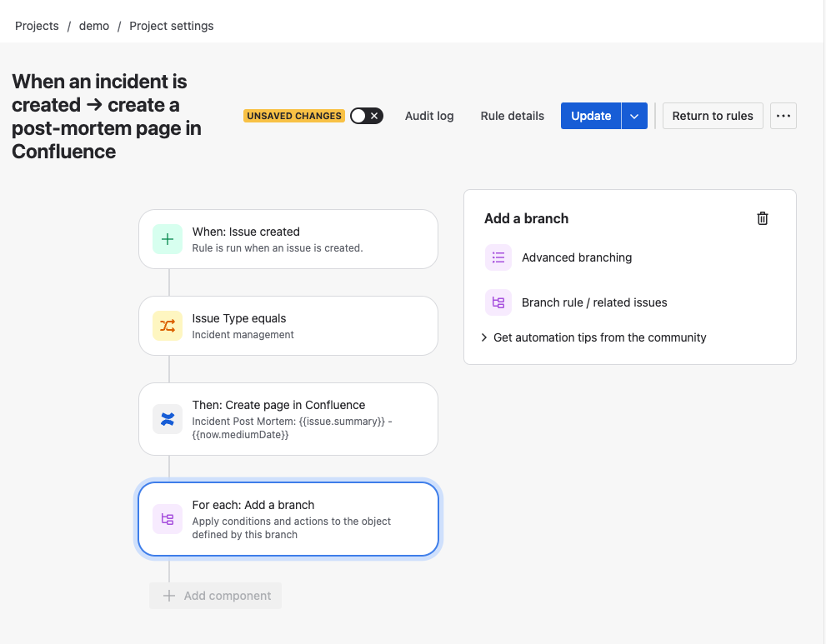Delete the branch with the trash icon
The width and height of the screenshot is (826, 644).
point(763,218)
